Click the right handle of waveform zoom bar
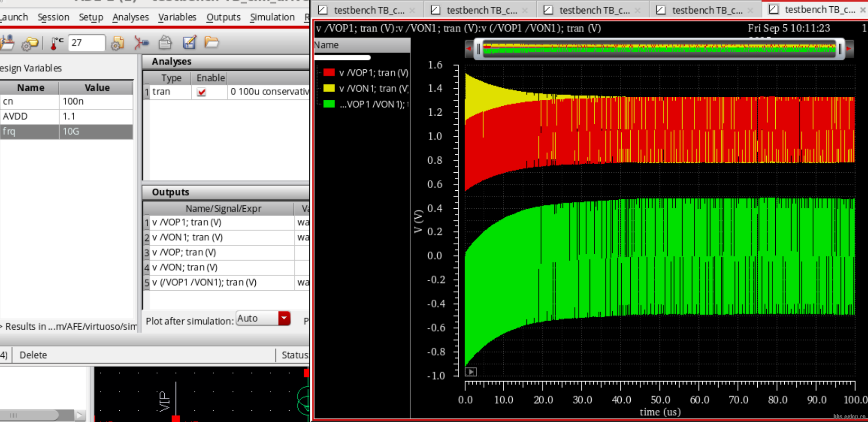Viewport: 868px width, 422px height. [840, 49]
